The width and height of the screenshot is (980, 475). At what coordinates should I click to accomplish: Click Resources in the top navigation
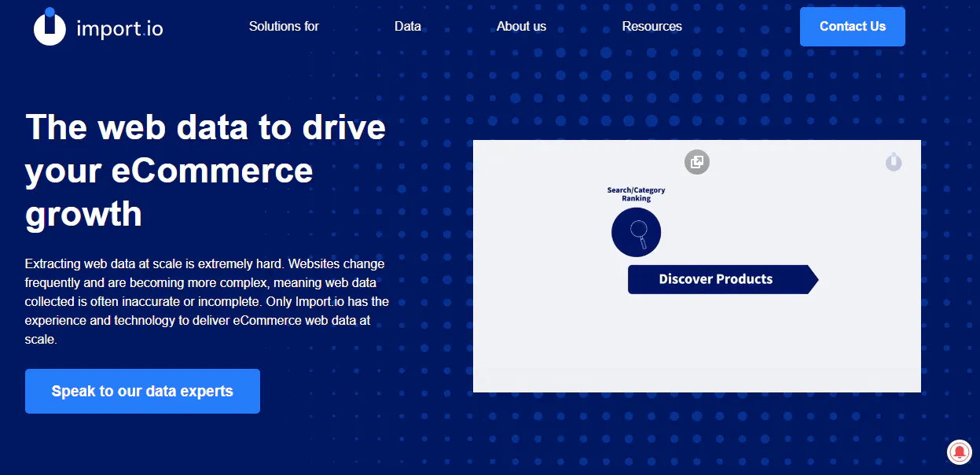(651, 26)
